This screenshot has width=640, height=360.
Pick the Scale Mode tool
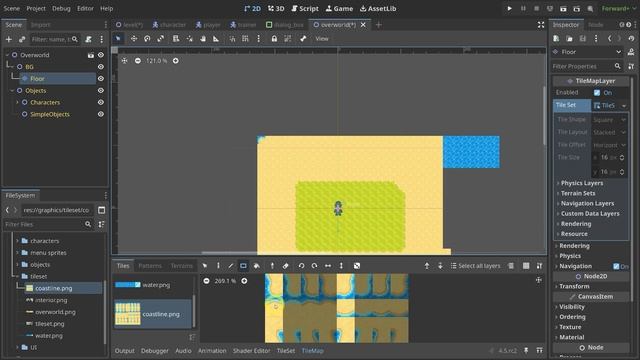point(160,39)
